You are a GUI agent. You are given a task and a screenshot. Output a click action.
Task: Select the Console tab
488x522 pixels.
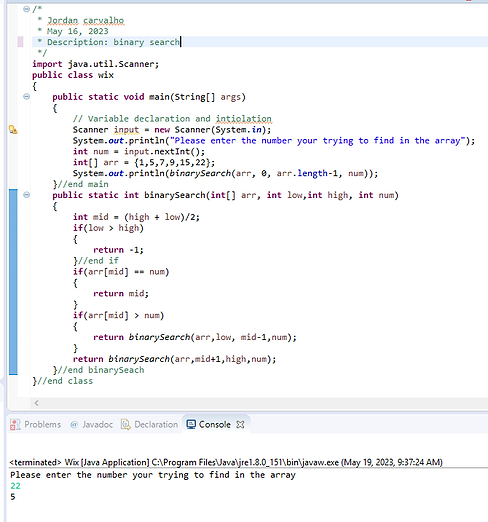[215, 424]
